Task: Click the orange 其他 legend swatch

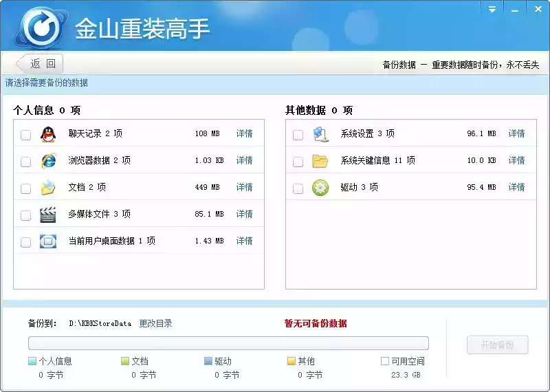Action: click(291, 361)
